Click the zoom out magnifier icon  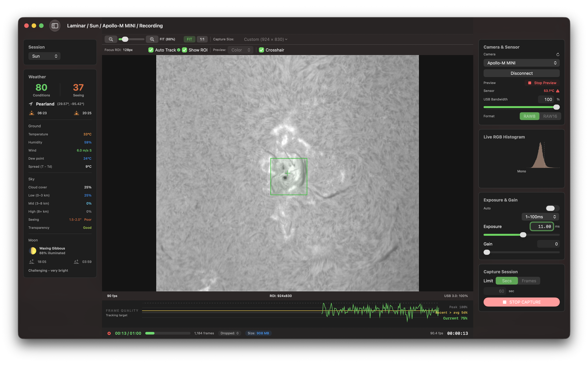111,39
